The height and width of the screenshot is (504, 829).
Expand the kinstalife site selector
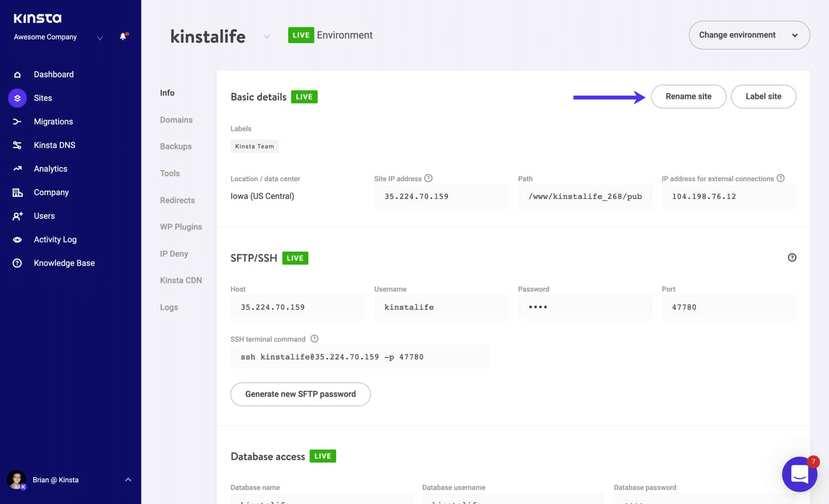pos(267,36)
